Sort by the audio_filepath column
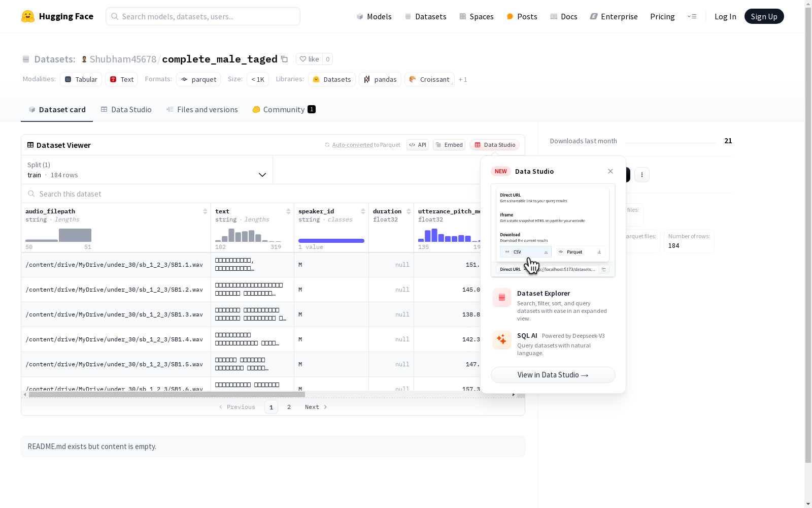 point(205,211)
